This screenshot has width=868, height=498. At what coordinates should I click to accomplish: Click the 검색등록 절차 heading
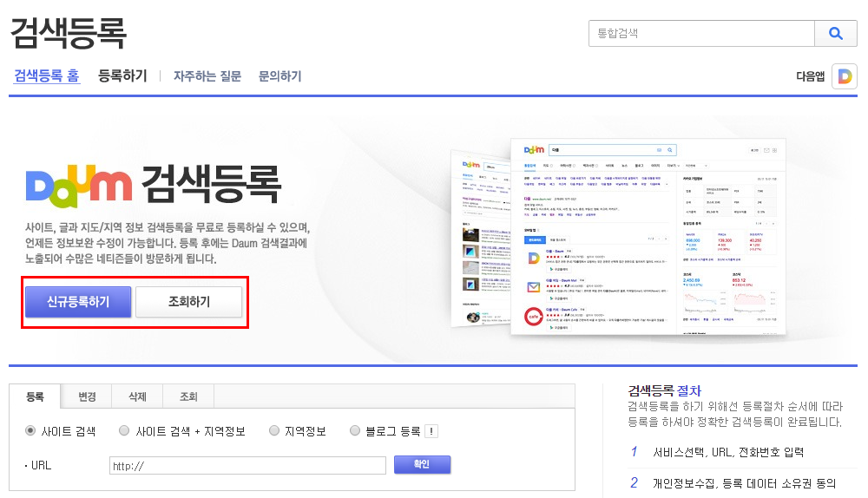[x=664, y=390]
